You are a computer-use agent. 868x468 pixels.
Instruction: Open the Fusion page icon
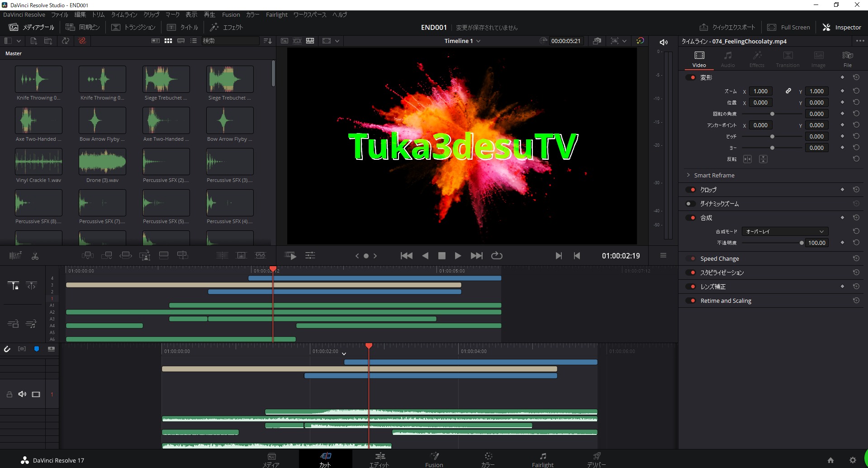[x=434, y=456]
